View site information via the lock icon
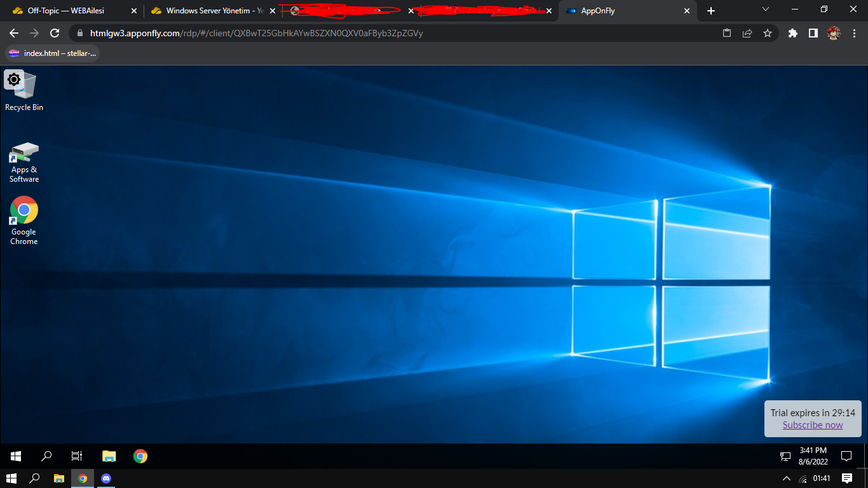This screenshot has height=488, width=868. (79, 33)
